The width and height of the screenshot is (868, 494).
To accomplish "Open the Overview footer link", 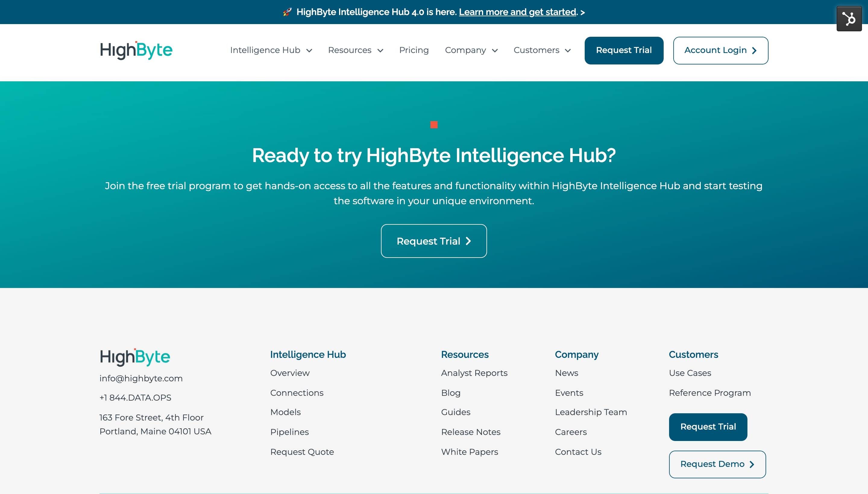I will click(x=290, y=373).
